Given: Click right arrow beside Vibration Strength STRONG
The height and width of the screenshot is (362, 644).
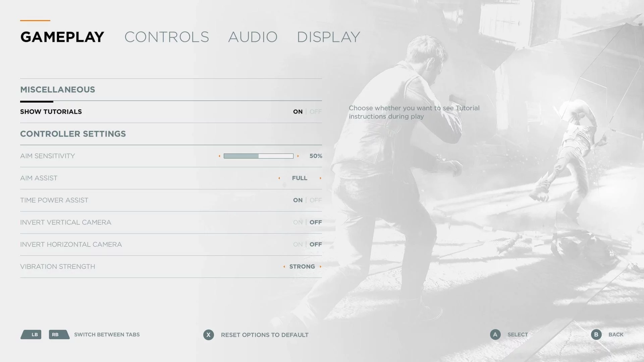Looking at the screenshot, I should click(x=321, y=266).
